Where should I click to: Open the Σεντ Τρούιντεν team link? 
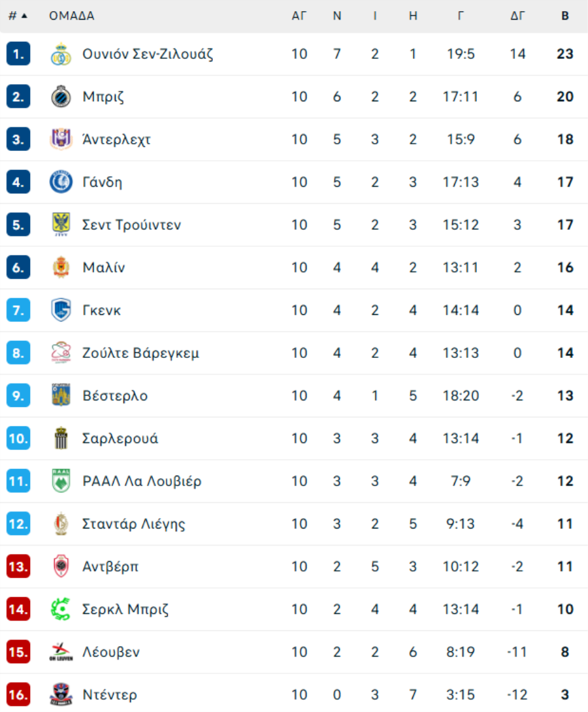[x=131, y=225]
